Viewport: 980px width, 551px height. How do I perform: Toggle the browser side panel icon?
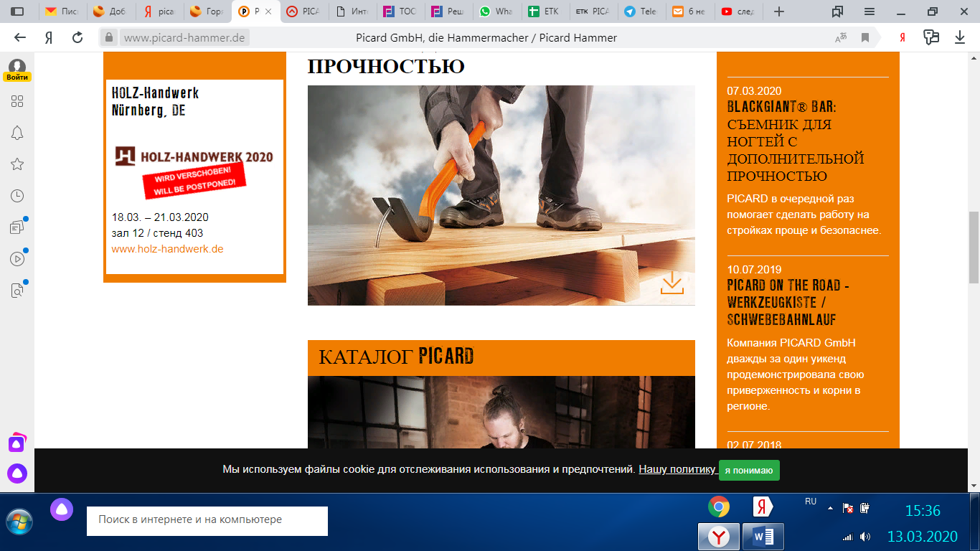[x=17, y=11]
